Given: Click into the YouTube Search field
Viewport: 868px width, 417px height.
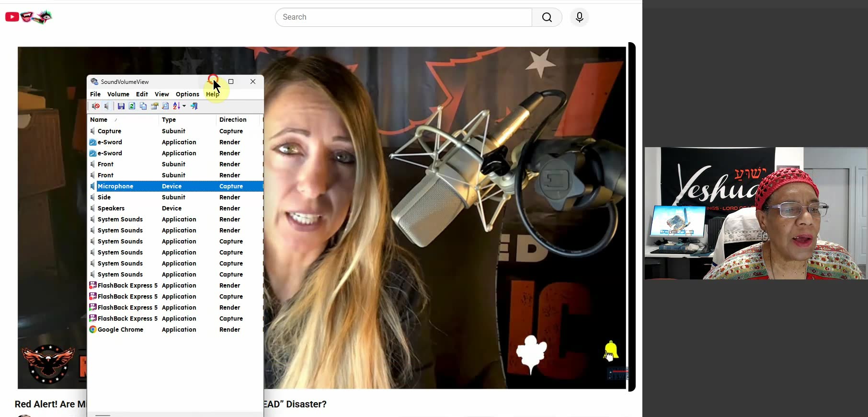Looking at the screenshot, I should point(403,17).
